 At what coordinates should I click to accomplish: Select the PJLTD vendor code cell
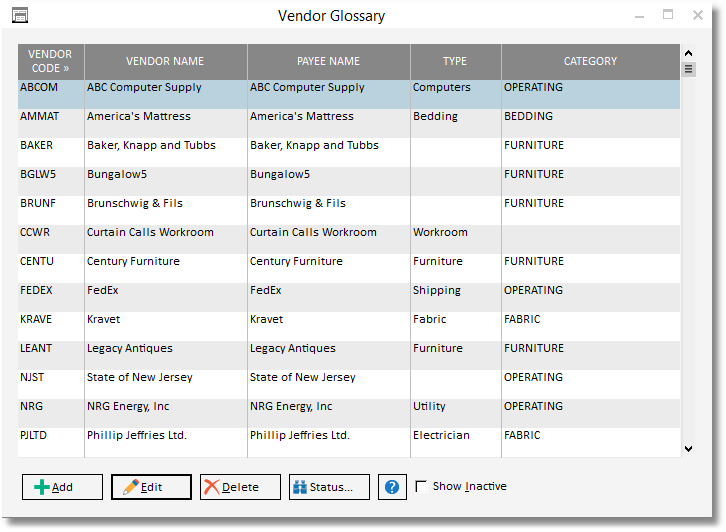[x=51, y=442]
